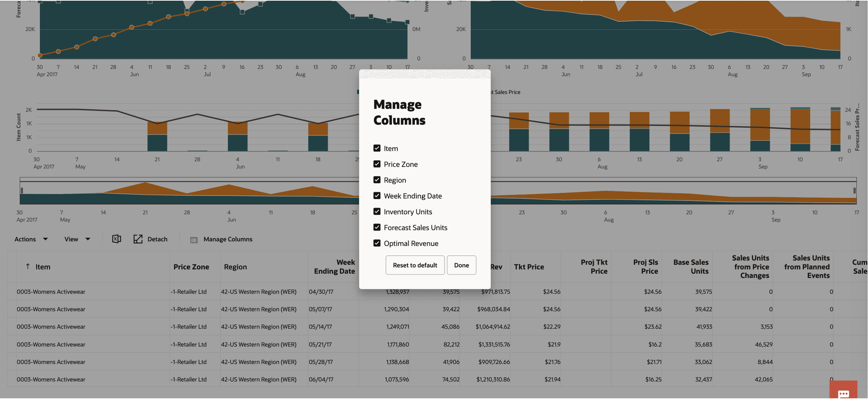
Task: Hide the Inventory Units column
Action: [377, 212]
